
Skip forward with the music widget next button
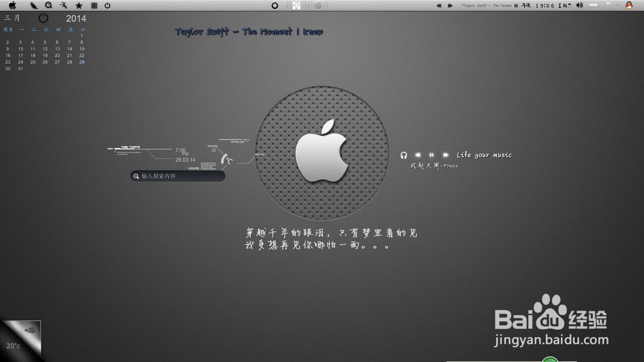click(x=446, y=155)
